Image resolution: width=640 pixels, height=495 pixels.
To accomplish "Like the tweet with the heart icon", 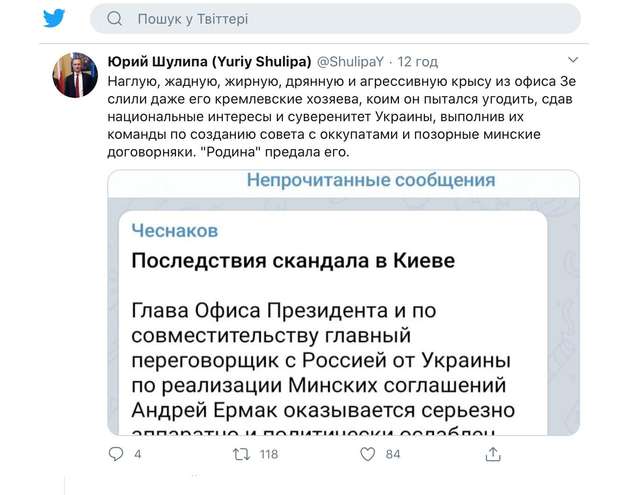I will pyautogui.click(x=367, y=454).
